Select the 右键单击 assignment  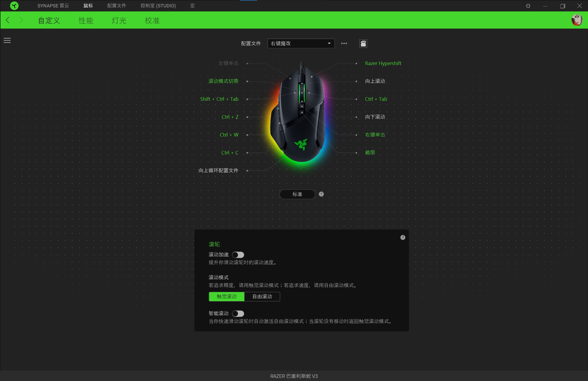tap(375, 135)
